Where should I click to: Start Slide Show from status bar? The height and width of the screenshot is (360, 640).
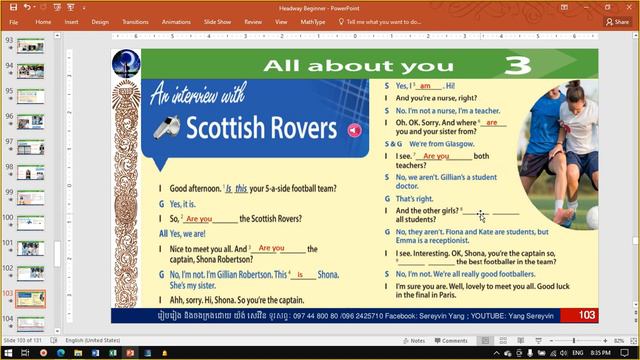tap(539, 340)
